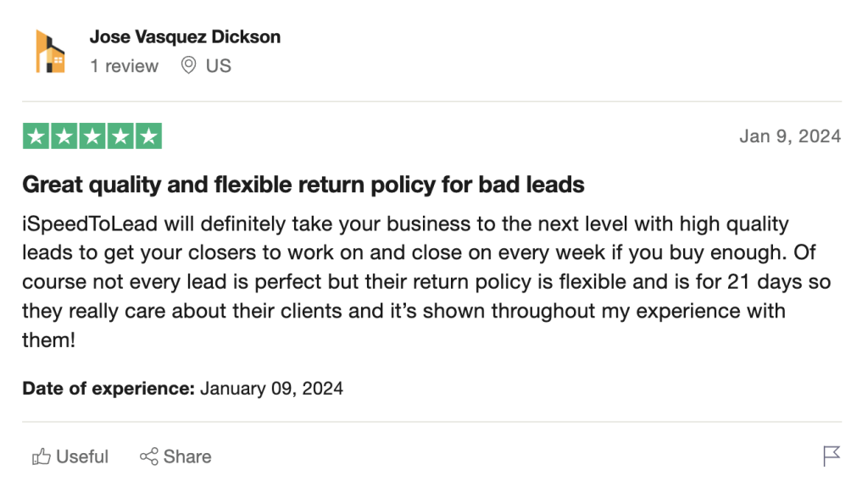Click the location pin icon

click(x=188, y=65)
